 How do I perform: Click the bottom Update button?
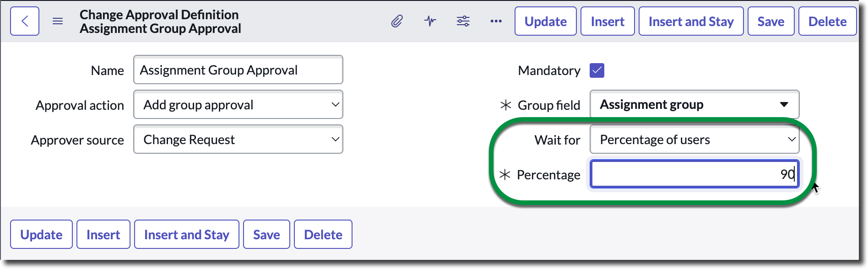coord(41,234)
